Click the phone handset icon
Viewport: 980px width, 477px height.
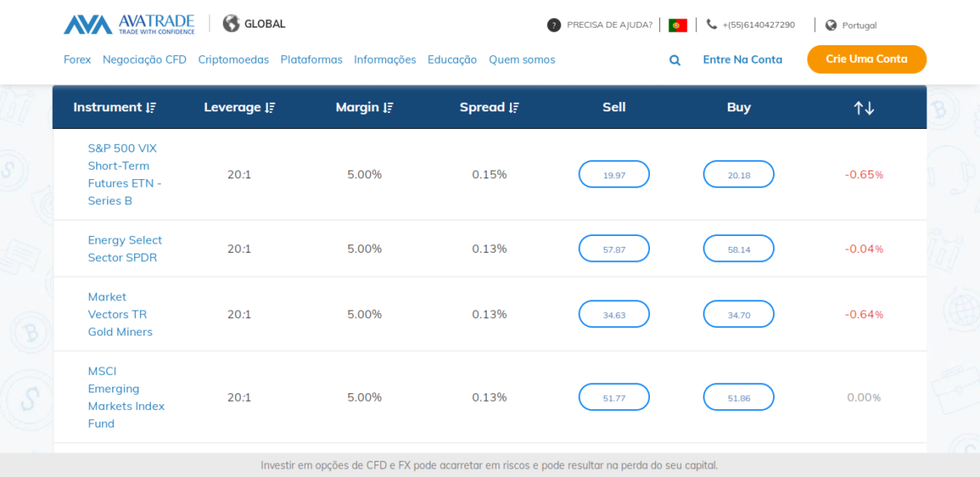coord(712,24)
